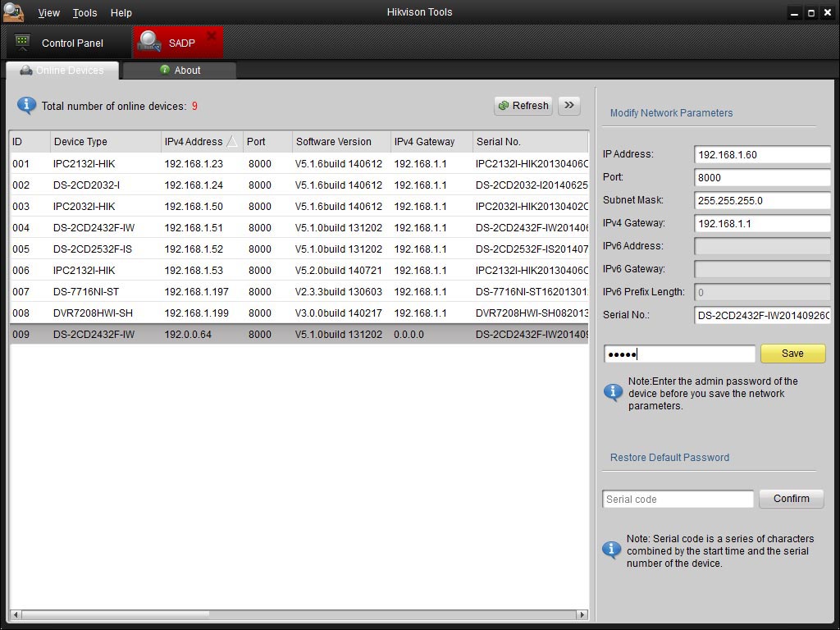Click the blue info icon beside total devices
Viewport: 840px width, 630px height.
(x=26, y=106)
